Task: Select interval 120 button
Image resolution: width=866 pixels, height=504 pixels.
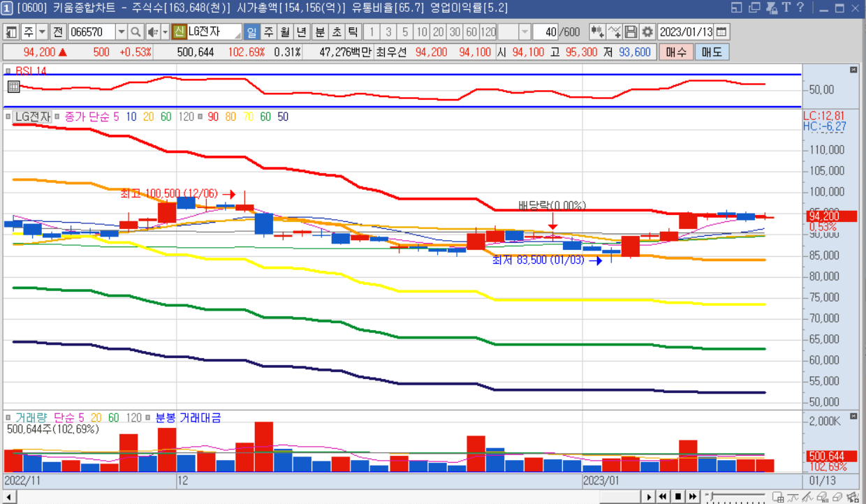Action: pos(488,32)
